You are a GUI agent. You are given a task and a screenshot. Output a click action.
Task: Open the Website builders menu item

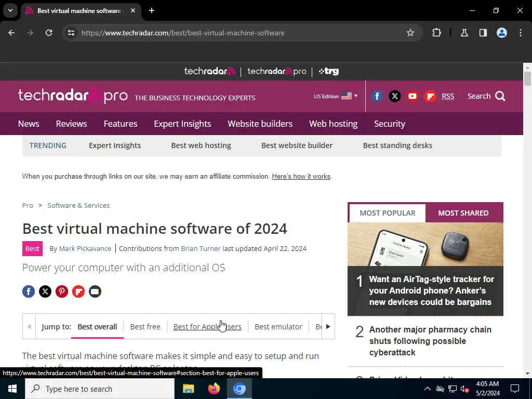[260, 124]
